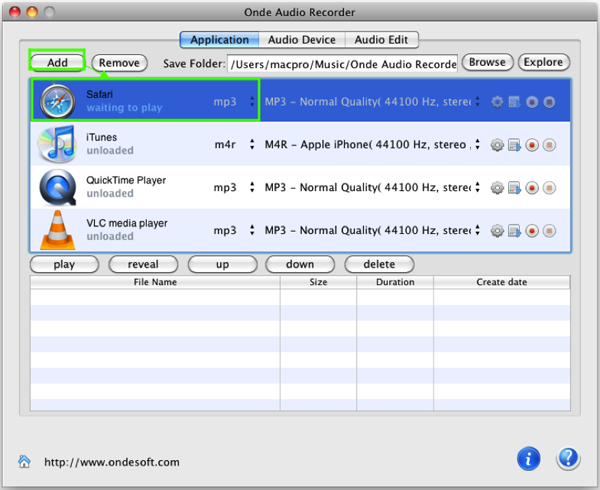Select the iTunes application icon
This screenshot has height=490, width=600.
pyautogui.click(x=55, y=145)
